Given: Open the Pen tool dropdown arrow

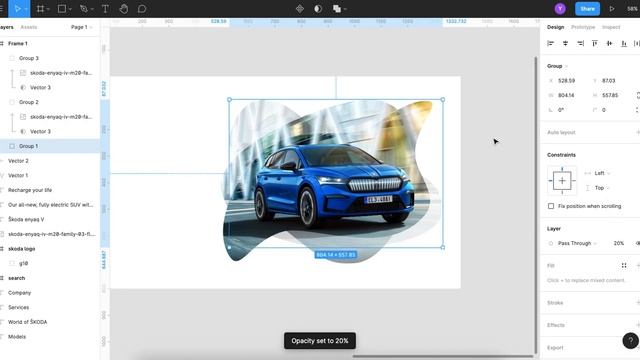Looking at the screenshot, I should pos(92,9).
